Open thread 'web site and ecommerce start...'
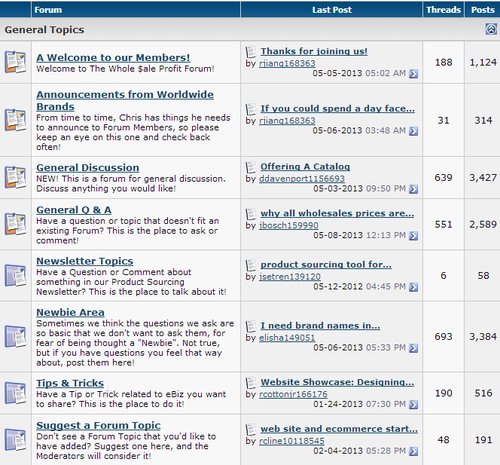The image size is (500, 465). [339, 429]
